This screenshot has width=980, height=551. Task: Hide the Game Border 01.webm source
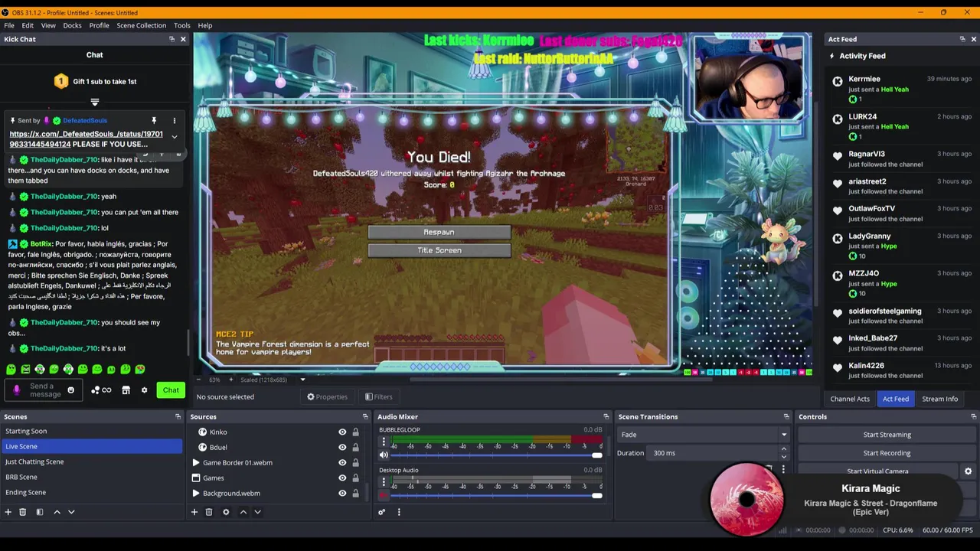click(342, 462)
